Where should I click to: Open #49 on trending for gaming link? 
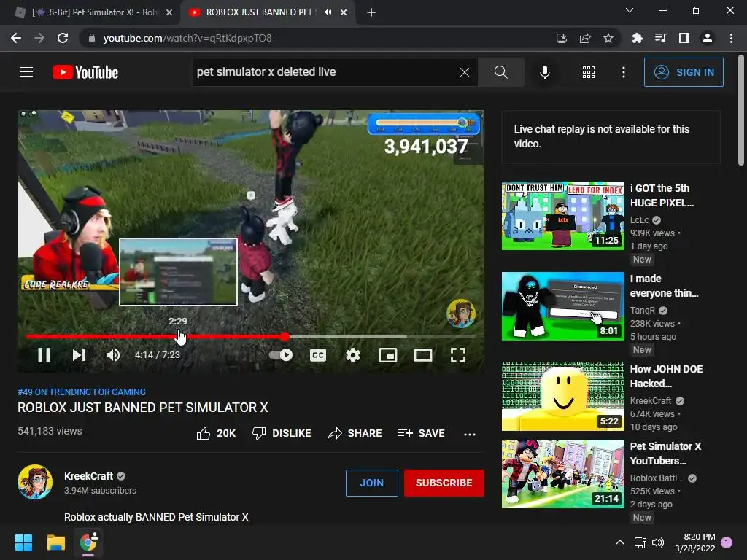[x=82, y=392]
